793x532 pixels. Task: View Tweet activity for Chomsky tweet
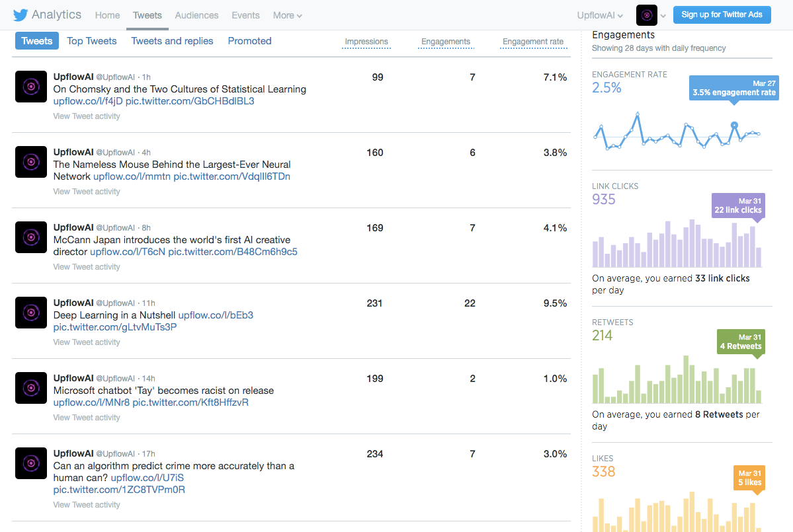pyautogui.click(x=87, y=116)
